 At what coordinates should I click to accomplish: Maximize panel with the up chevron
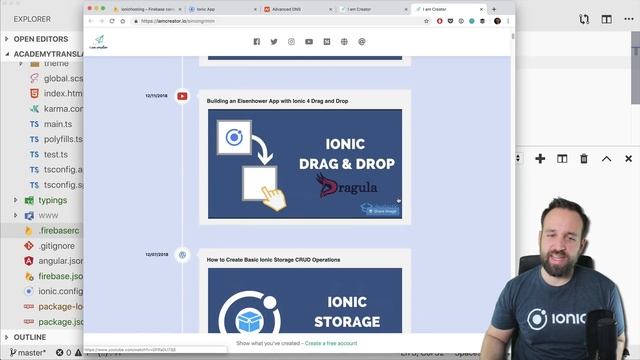tap(607, 159)
